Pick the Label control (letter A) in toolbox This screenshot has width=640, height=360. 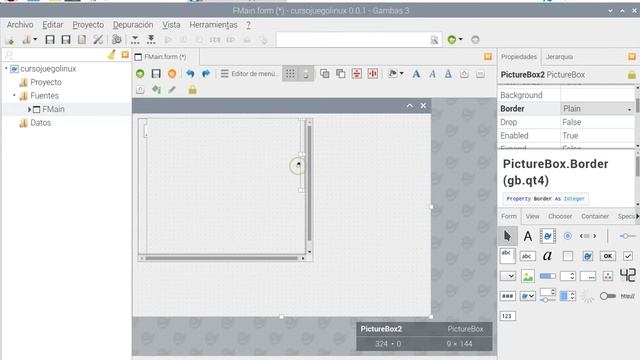(x=528, y=236)
